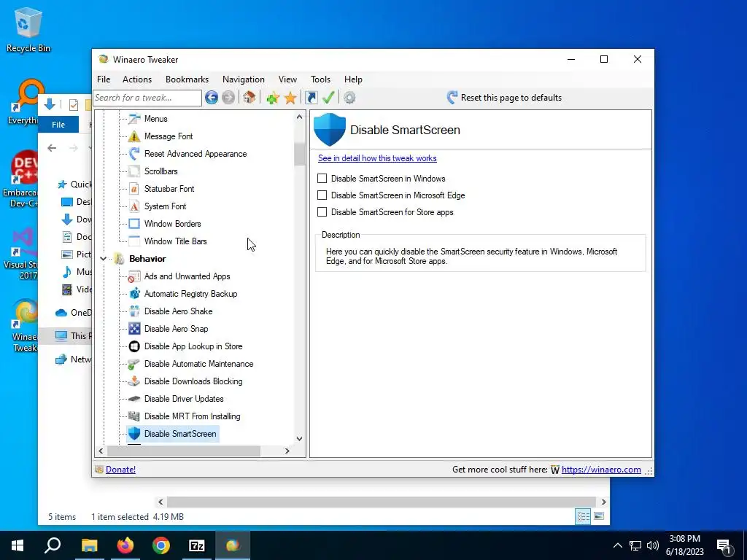747x560 pixels.
Task: Open 'See in detail how this tweak works' link
Action: click(377, 158)
